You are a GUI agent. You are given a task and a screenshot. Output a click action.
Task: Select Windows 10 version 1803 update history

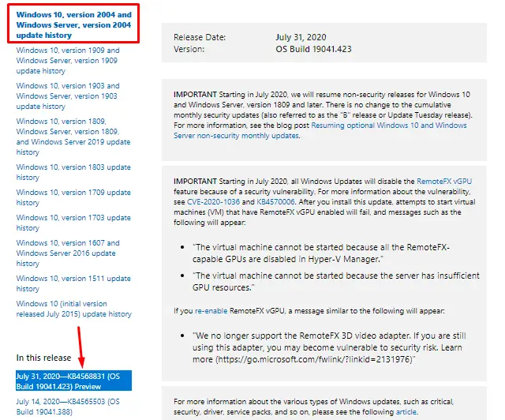73,172
